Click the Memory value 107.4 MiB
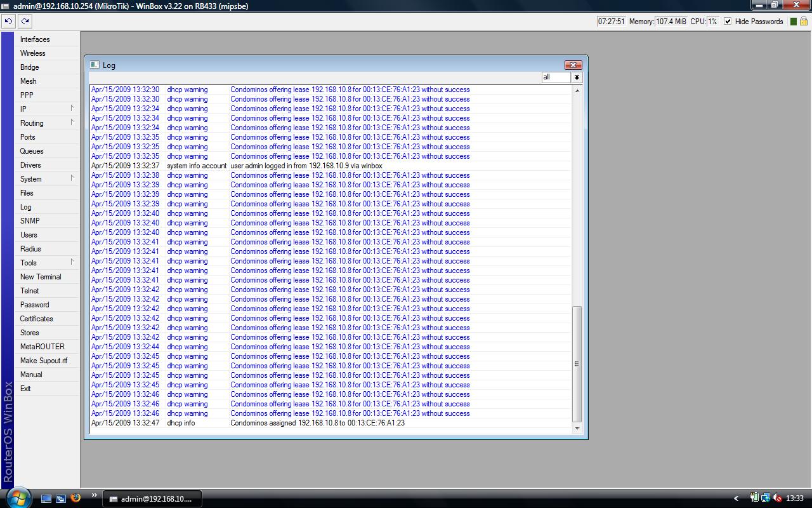This screenshot has width=812, height=508. point(671,21)
